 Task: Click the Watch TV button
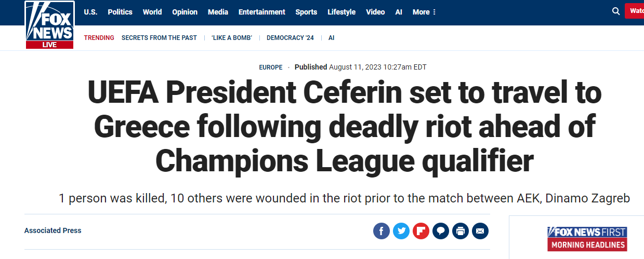click(636, 11)
